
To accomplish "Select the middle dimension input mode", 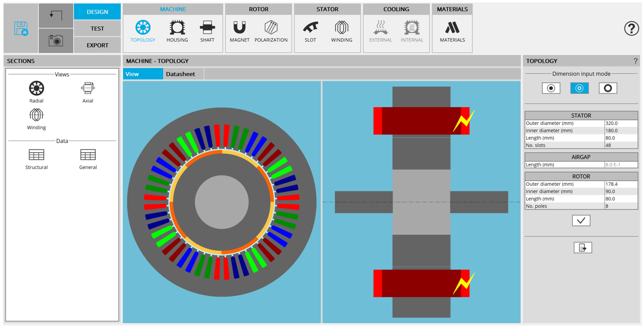I will [580, 88].
